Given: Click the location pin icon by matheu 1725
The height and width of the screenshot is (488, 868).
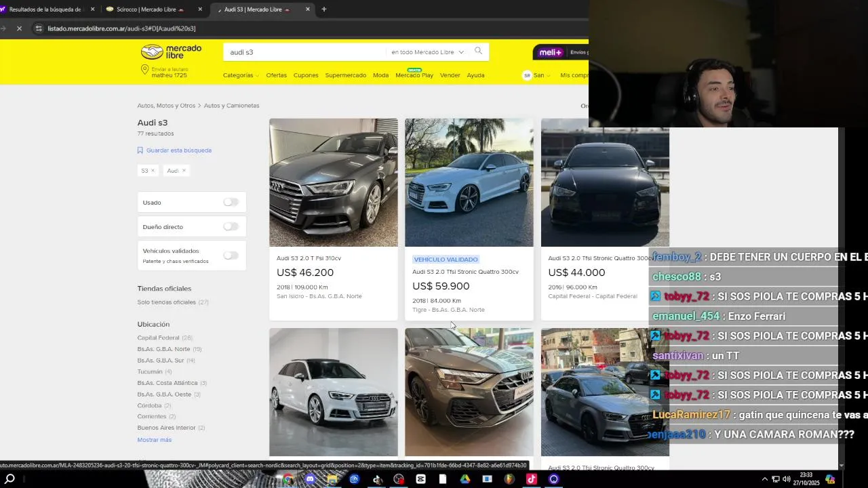Looking at the screenshot, I should (x=144, y=70).
